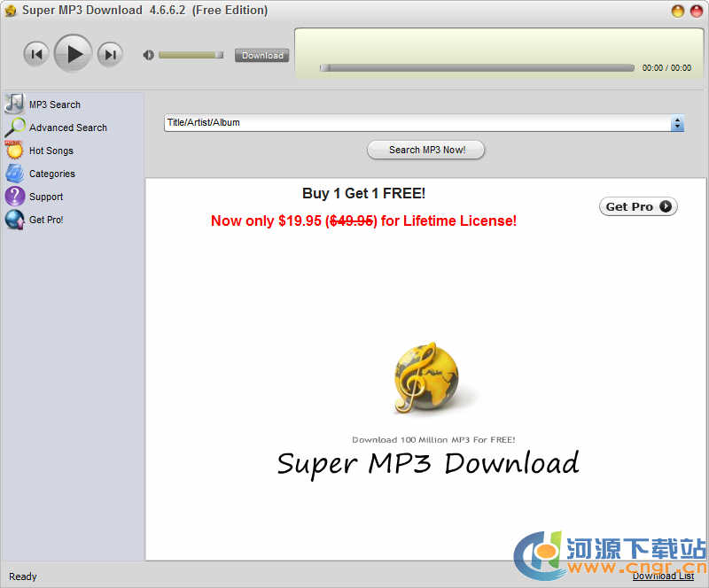Click the Hot Songs sun icon
Image resolution: width=709 pixels, height=588 pixels.
click(14, 150)
